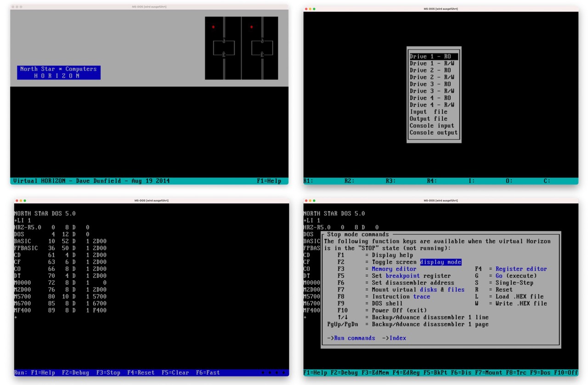This screenshot has height=385, width=588.
Task: Click F4=Reset in the Run status bar
Action: (x=141, y=373)
